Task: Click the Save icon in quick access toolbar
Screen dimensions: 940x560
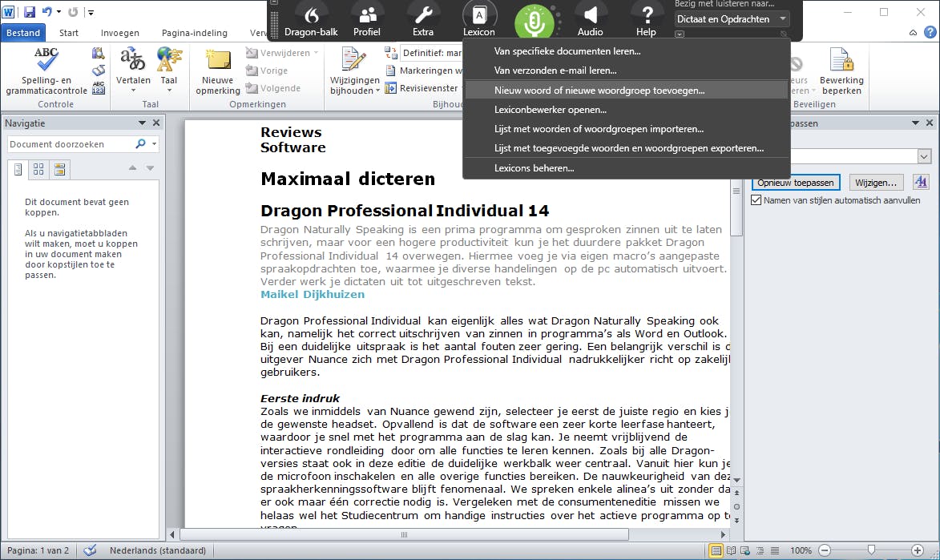Action: [29, 11]
